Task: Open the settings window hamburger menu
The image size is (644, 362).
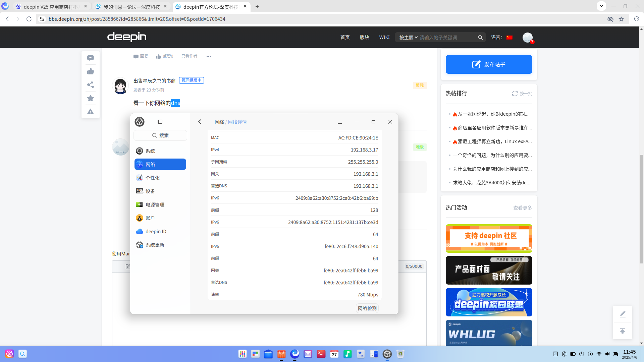Action: point(340,122)
